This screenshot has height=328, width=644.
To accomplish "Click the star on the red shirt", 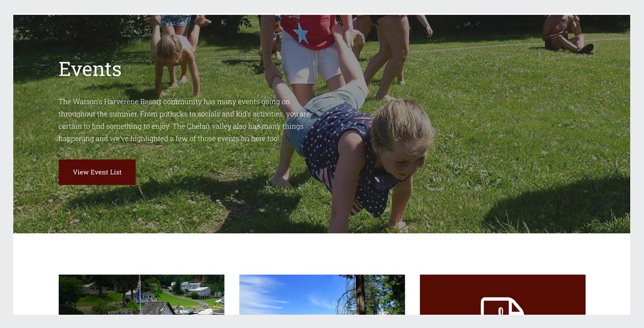I will [x=301, y=34].
